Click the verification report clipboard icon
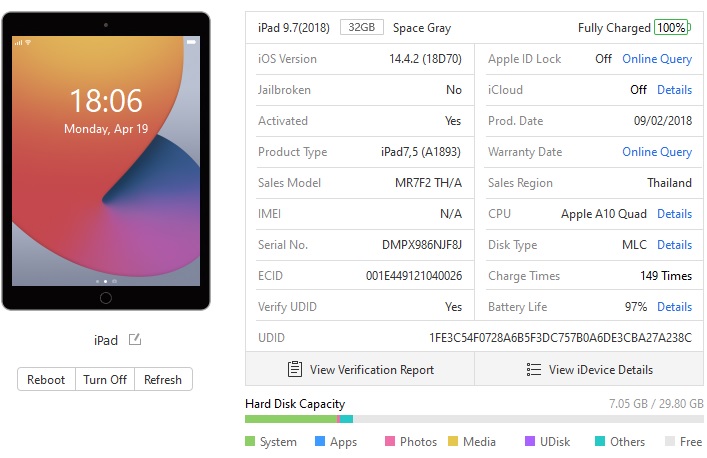Screen dimensions: 707x458 tap(295, 369)
